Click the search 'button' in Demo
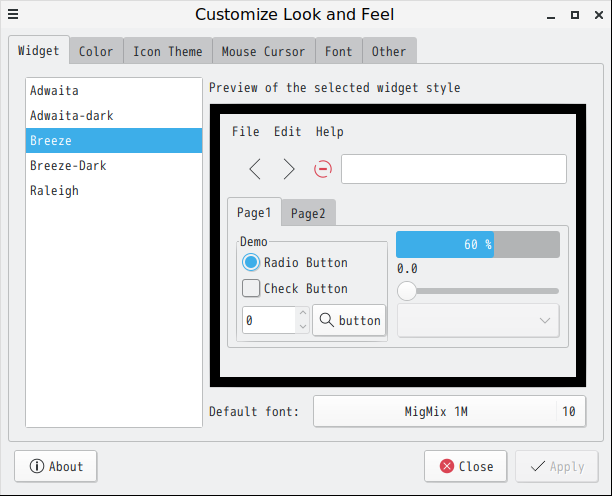The height and width of the screenshot is (496, 612). 349,320
